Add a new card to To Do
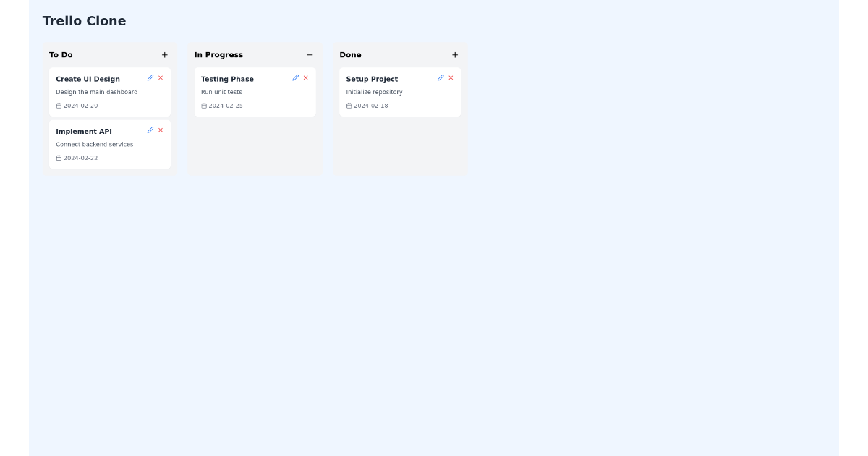 (x=164, y=54)
